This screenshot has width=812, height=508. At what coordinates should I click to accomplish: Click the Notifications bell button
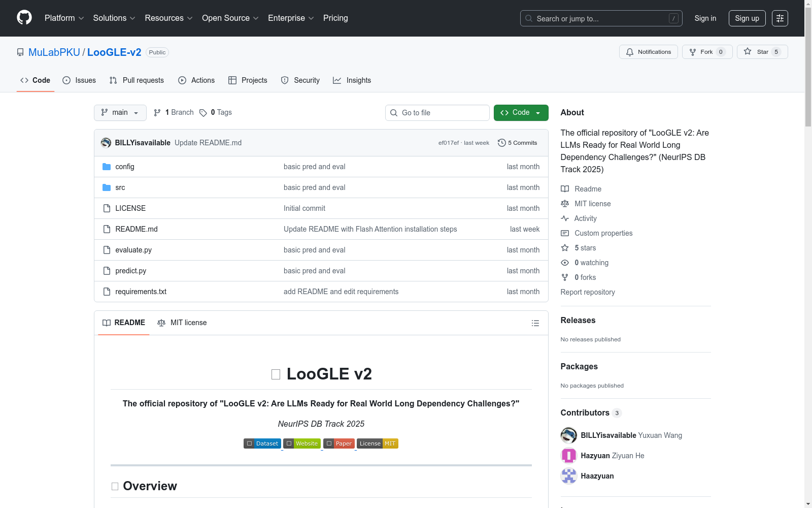tap(648, 52)
